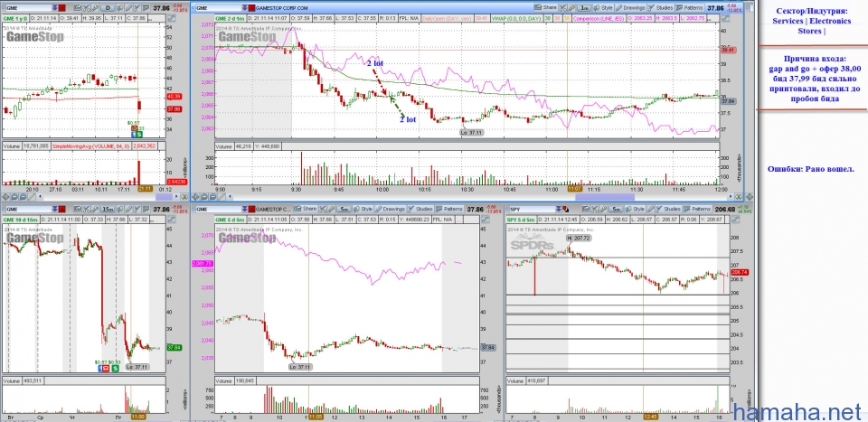Open Style menu in GME 5m chart
This screenshot has width=868, height=422.
[x=363, y=209]
